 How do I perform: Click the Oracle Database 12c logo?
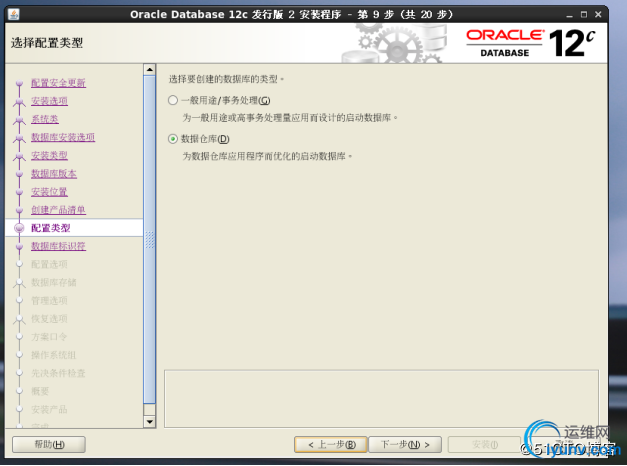[x=531, y=43]
